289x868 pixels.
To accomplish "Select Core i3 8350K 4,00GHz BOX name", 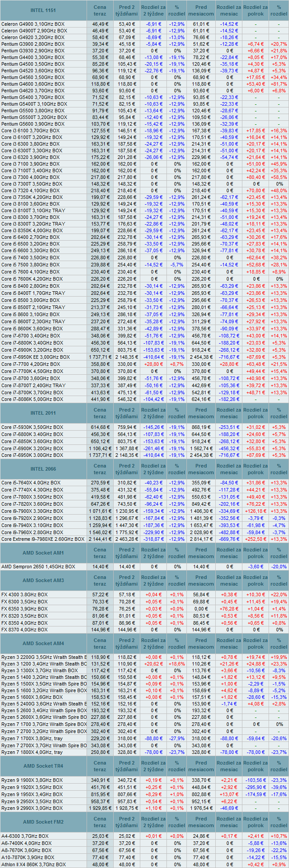I will (32, 230).
